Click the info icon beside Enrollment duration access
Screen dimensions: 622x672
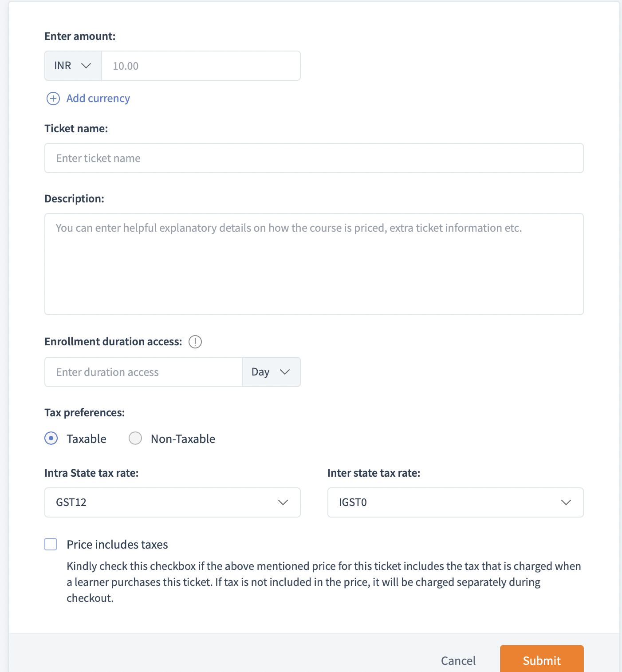click(x=195, y=342)
